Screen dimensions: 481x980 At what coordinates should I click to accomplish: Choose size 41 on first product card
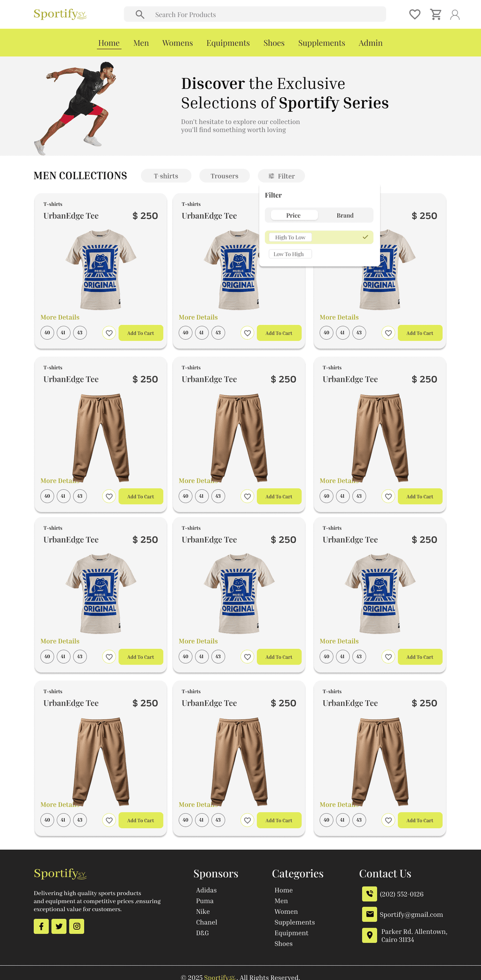(x=63, y=333)
